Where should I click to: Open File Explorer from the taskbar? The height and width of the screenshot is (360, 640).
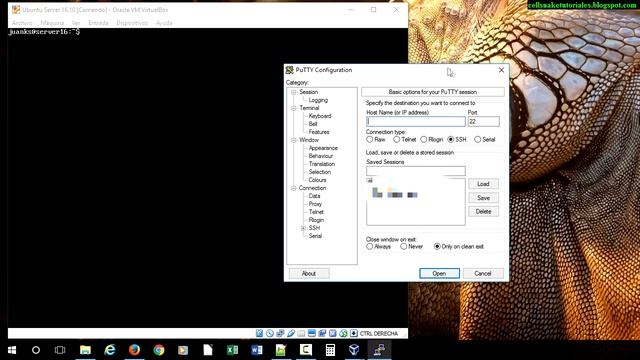(85, 350)
